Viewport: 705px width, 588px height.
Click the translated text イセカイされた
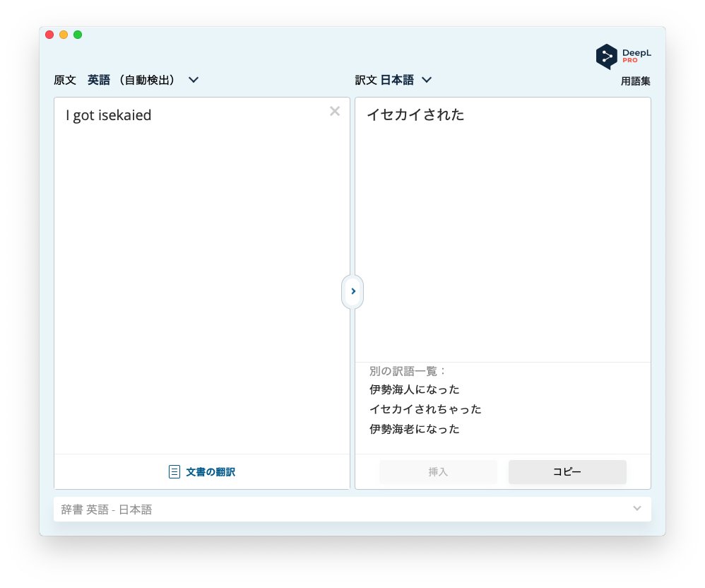pyautogui.click(x=415, y=115)
